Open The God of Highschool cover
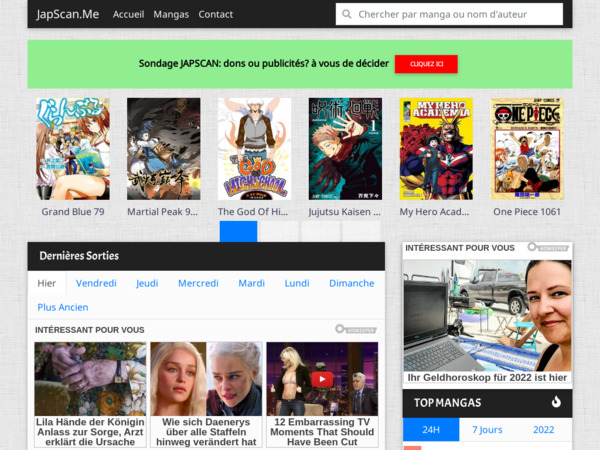This screenshot has width=600, height=450. (x=254, y=149)
